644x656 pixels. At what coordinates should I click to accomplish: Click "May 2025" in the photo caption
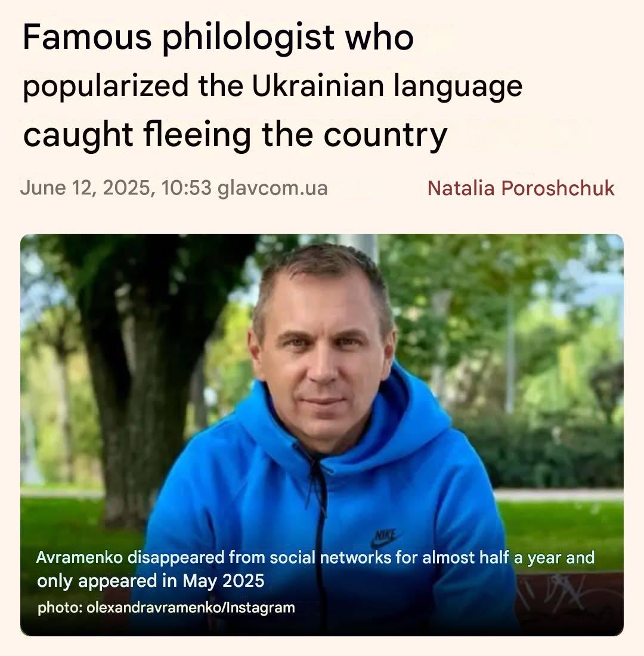224,581
